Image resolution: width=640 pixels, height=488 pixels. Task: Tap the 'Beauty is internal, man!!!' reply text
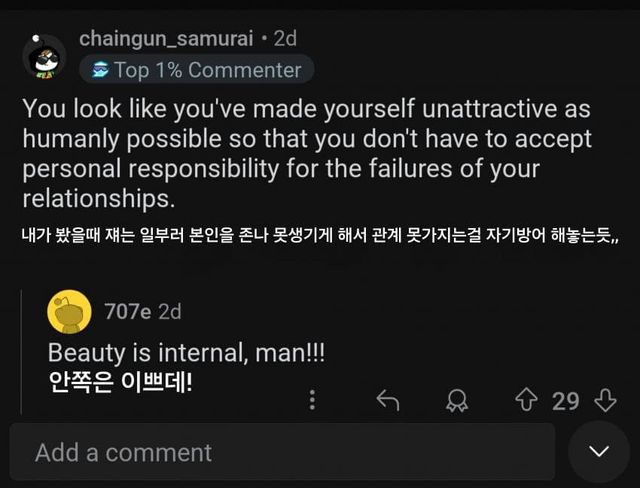point(186,352)
